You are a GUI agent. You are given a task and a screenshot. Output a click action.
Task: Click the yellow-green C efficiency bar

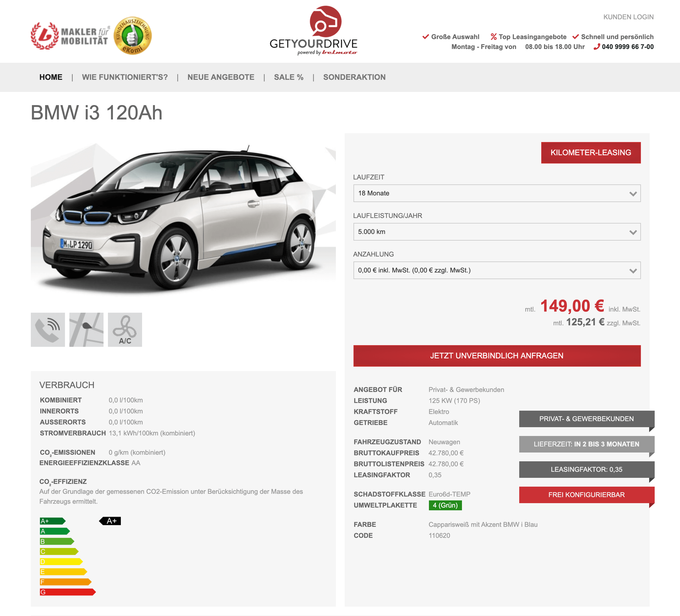[x=59, y=551]
